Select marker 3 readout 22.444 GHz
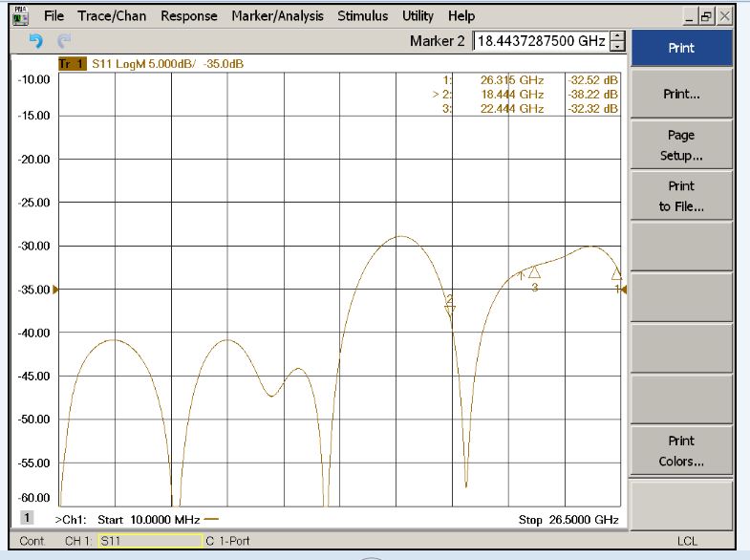The height and width of the screenshot is (560, 750). point(512,109)
